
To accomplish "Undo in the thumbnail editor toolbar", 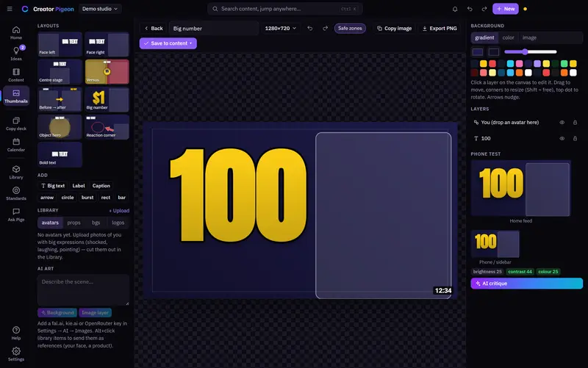I will (x=309, y=28).
